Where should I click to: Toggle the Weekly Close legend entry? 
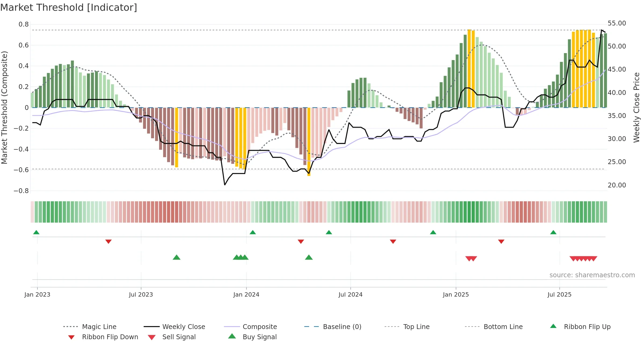[174, 327]
